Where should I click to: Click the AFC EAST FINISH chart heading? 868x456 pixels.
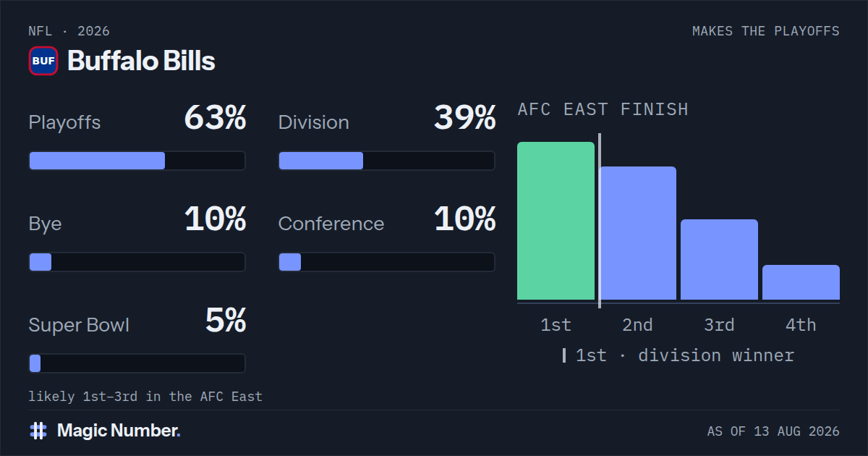tap(603, 109)
